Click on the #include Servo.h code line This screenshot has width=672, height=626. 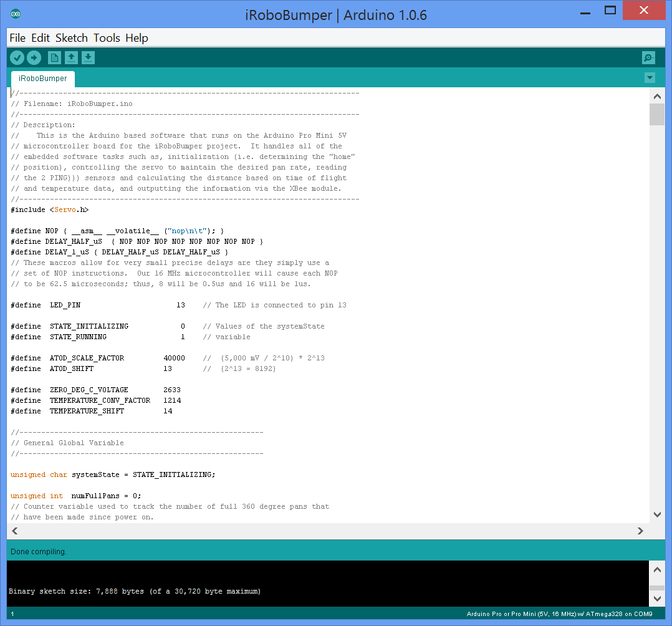(x=50, y=209)
